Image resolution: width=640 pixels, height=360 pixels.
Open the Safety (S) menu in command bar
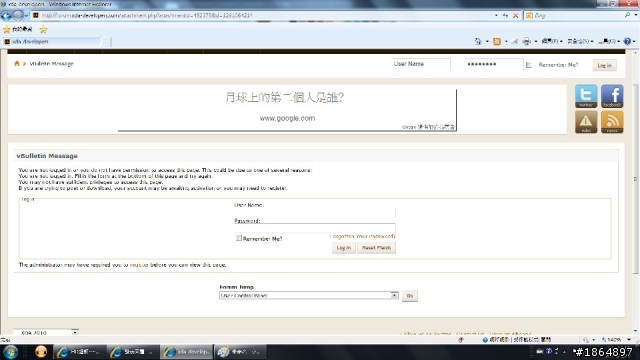point(580,41)
